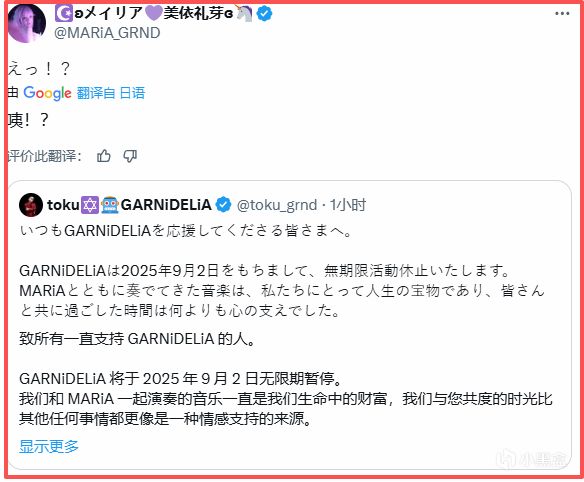Click the thumbs down translation rating icon
This screenshot has height=482, width=584.
[130, 156]
